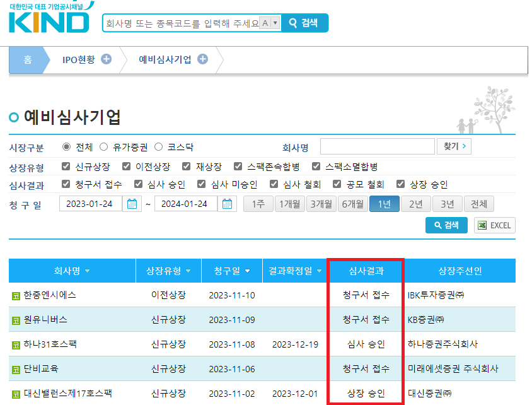Sort by 회사명 column header

coord(72,271)
